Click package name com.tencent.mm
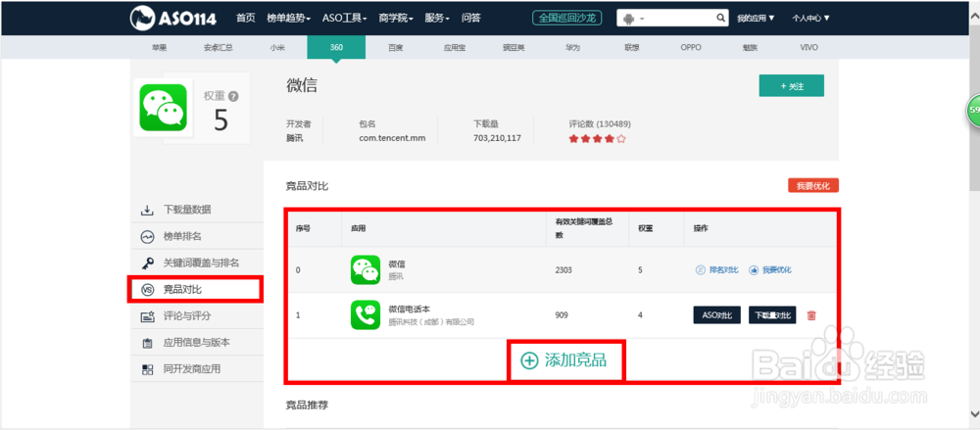The width and height of the screenshot is (980, 430). pyautogui.click(x=392, y=138)
